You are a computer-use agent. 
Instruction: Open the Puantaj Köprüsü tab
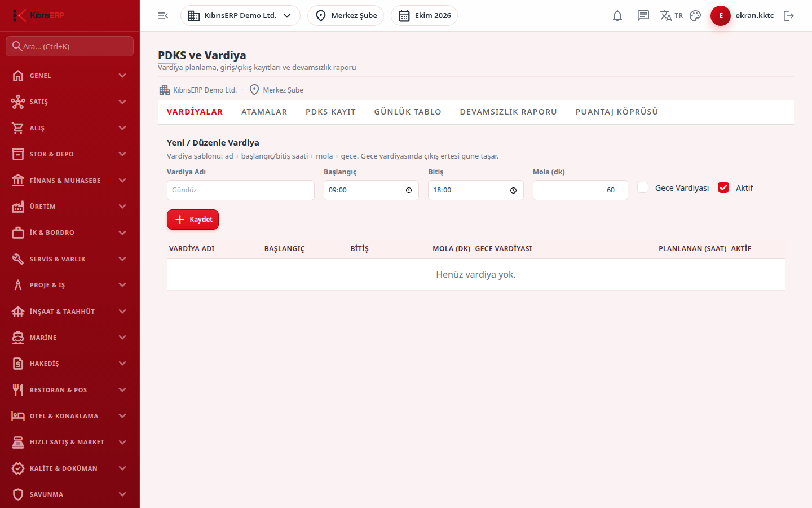click(x=617, y=112)
